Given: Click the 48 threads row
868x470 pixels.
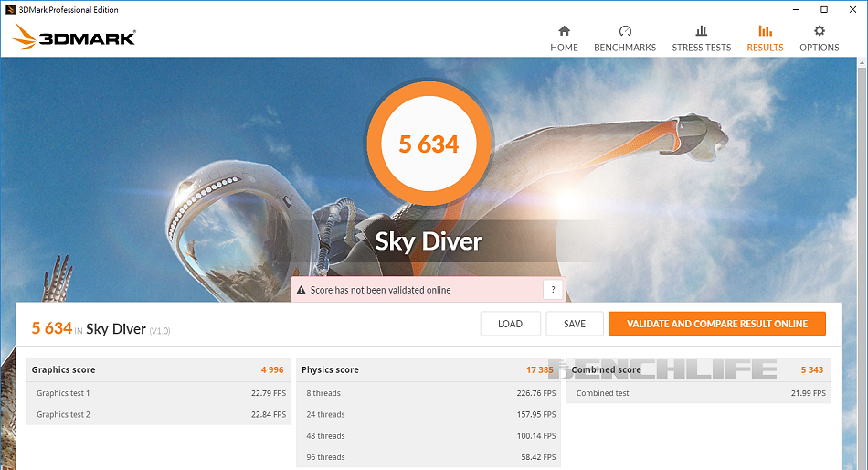Looking at the screenshot, I should (428, 435).
